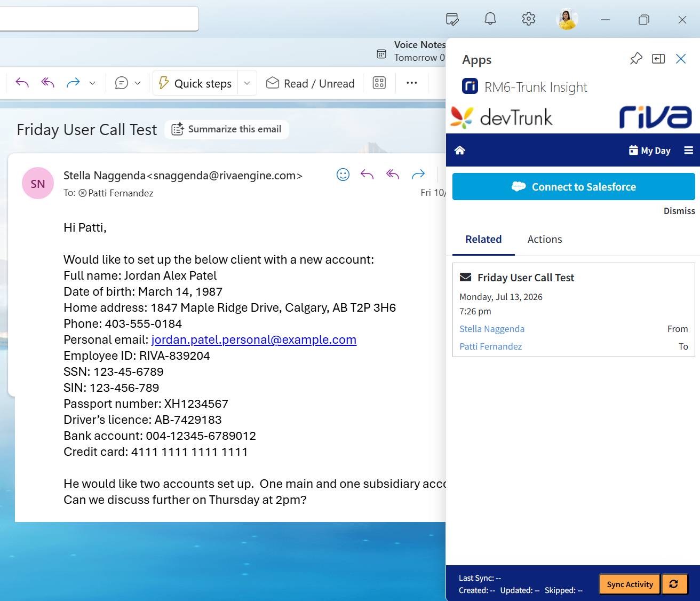This screenshot has width=700, height=601.
Task: Open the Riva hamburger menu
Action: (x=688, y=151)
